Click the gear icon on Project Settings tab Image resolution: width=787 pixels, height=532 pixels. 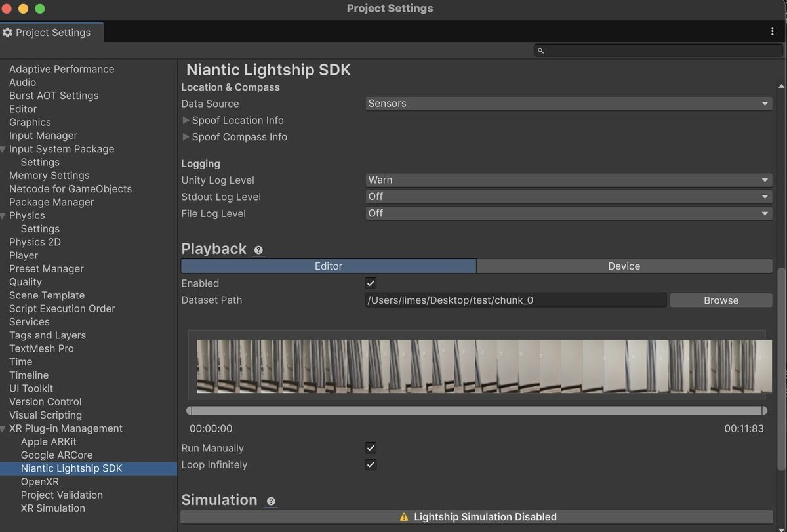point(7,32)
